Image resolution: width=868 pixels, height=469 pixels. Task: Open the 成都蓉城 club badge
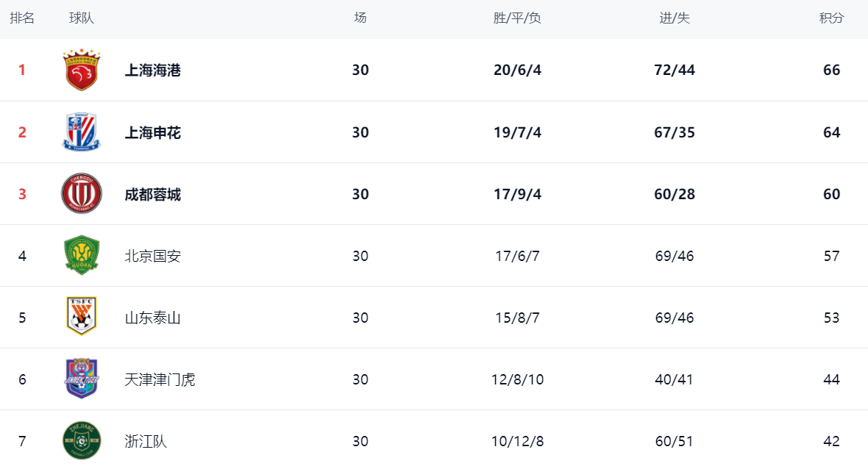coord(81,194)
